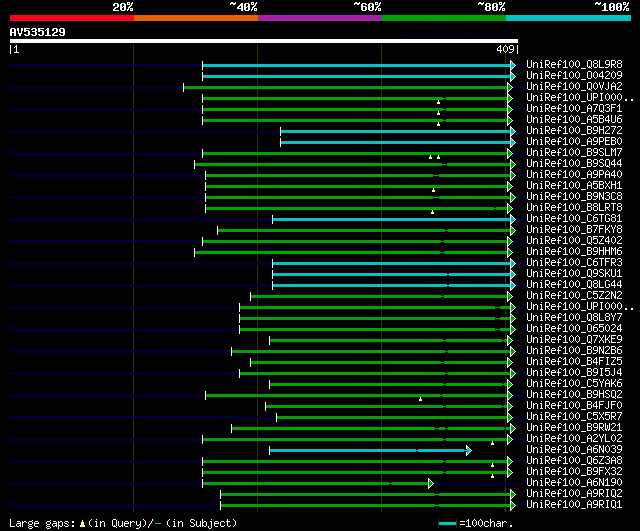The height and width of the screenshot is (531, 640).
Task: Click the hit label UniRef100_B9SQ44
Action: click(x=574, y=164)
